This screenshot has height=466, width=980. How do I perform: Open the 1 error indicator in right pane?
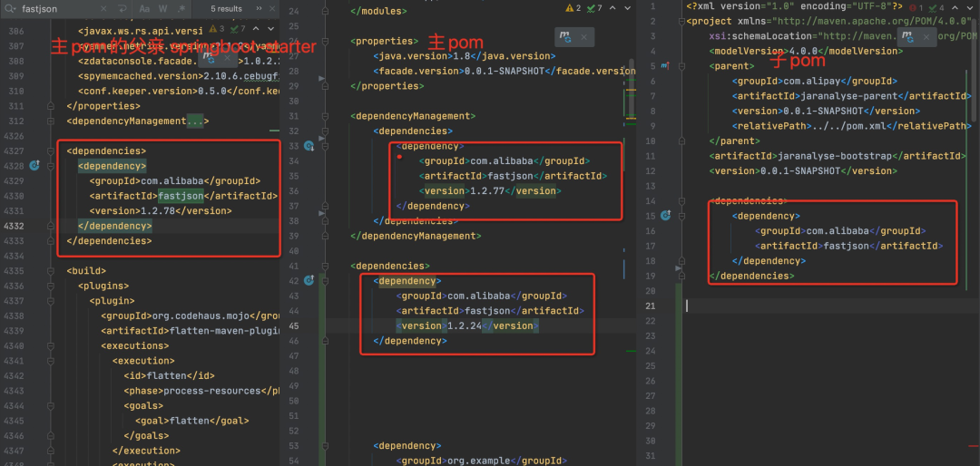pos(916,7)
